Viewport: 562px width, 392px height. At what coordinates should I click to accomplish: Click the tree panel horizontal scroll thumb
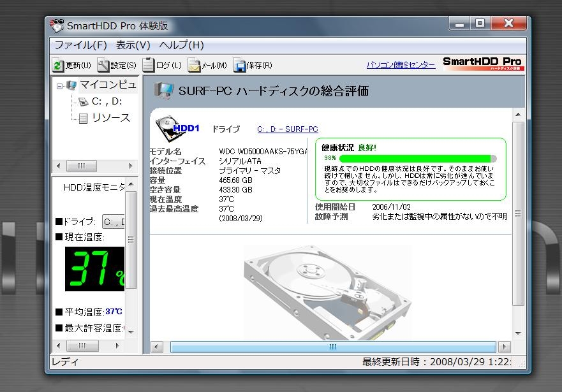82,166
